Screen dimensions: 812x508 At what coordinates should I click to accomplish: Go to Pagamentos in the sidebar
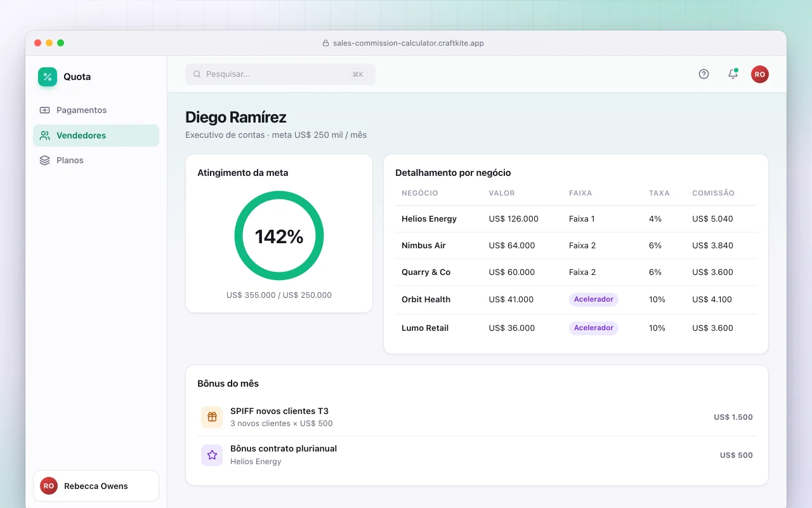tap(96, 110)
